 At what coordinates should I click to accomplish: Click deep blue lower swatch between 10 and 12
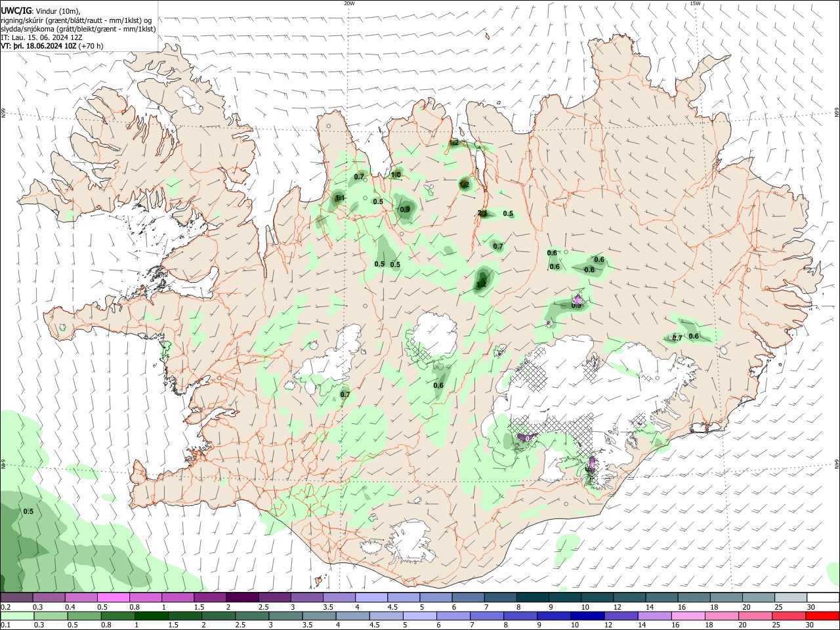pyautogui.click(x=587, y=616)
